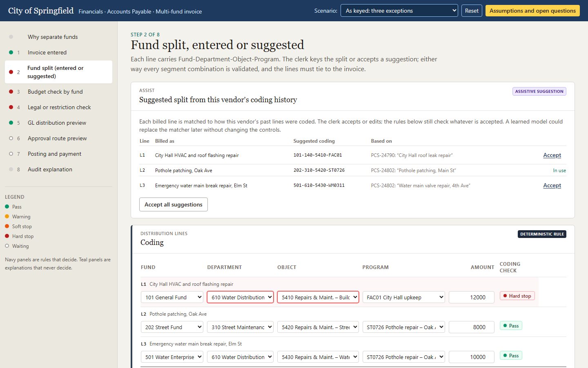Screen dimensions: 588x368
Task: Open L2 program dropdown ST0726 Pothole repair
Action: 403,327
